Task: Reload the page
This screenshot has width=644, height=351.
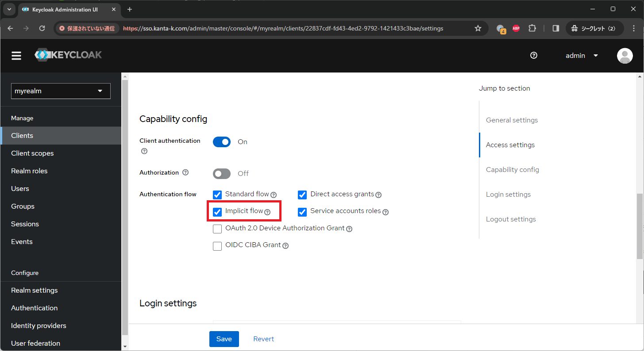Action: (x=42, y=28)
